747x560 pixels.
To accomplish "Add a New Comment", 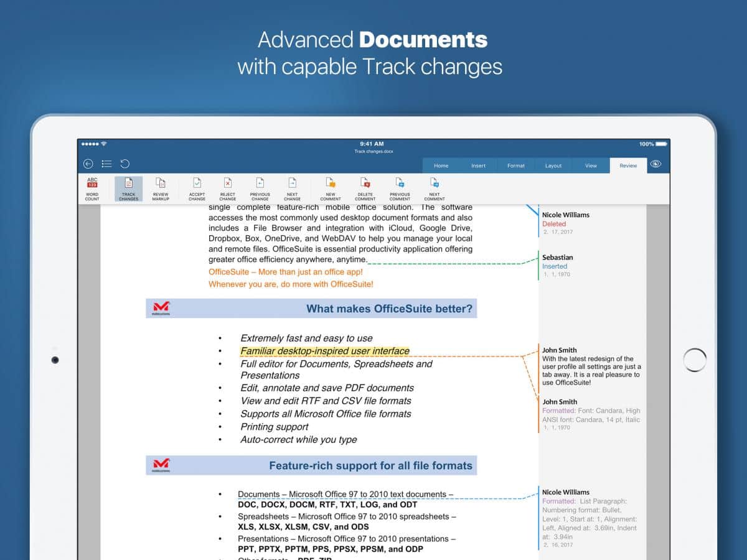I will [331, 189].
